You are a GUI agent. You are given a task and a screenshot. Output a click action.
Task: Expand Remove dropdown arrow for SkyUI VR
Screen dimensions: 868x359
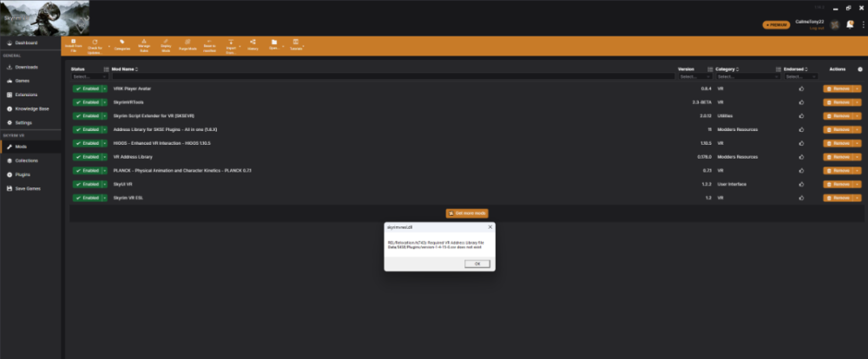(858, 184)
